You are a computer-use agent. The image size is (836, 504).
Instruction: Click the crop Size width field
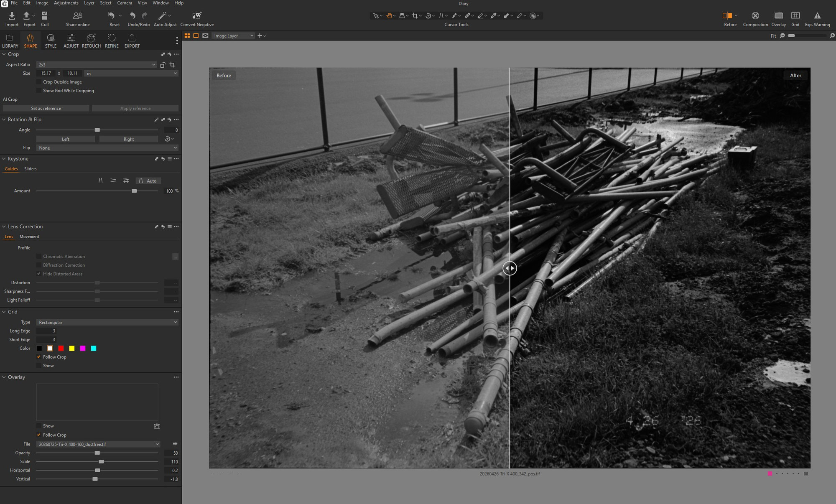46,74
